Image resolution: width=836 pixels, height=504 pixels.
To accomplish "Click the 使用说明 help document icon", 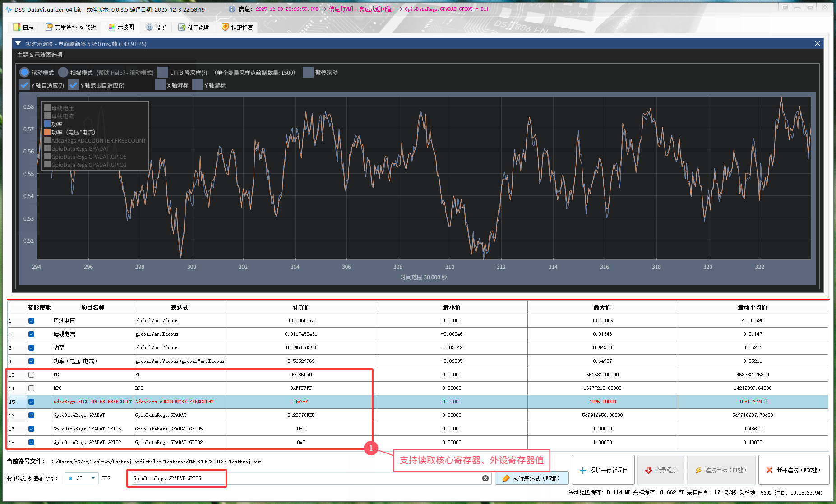I will [x=182, y=28].
